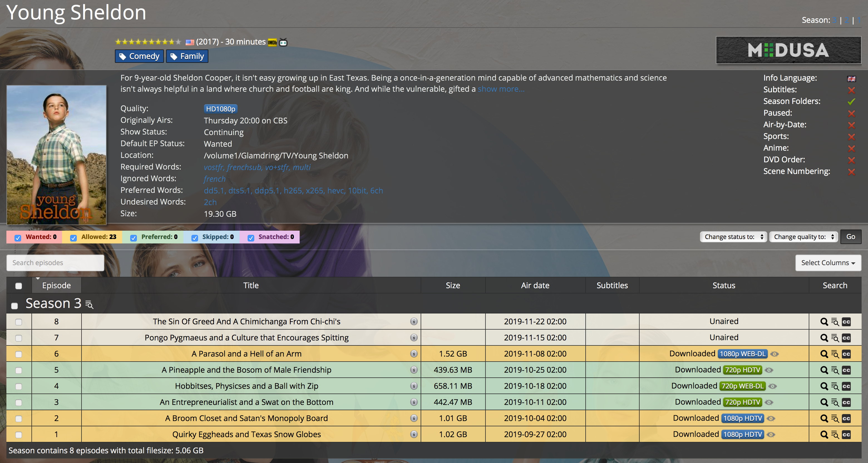Viewport: 868px width, 463px height.
Task: Select episode 1 row checkbox
Action: (19, 435)
